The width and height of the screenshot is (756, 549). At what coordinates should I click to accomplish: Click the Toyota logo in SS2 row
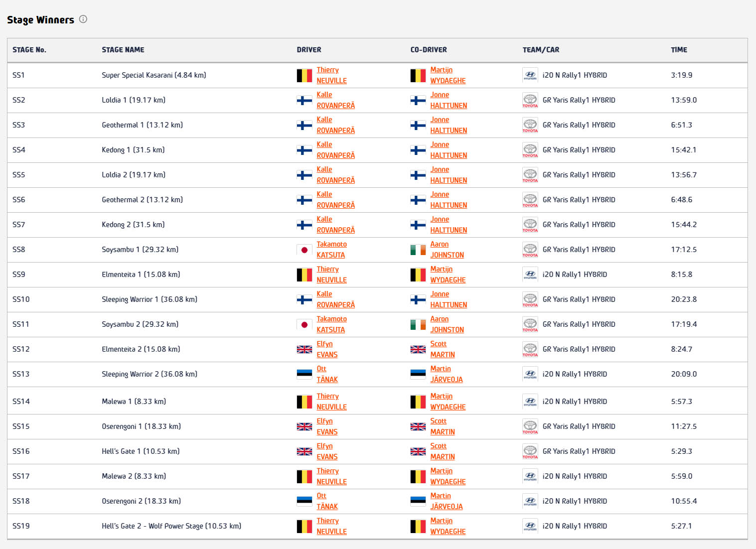(530, 100)
